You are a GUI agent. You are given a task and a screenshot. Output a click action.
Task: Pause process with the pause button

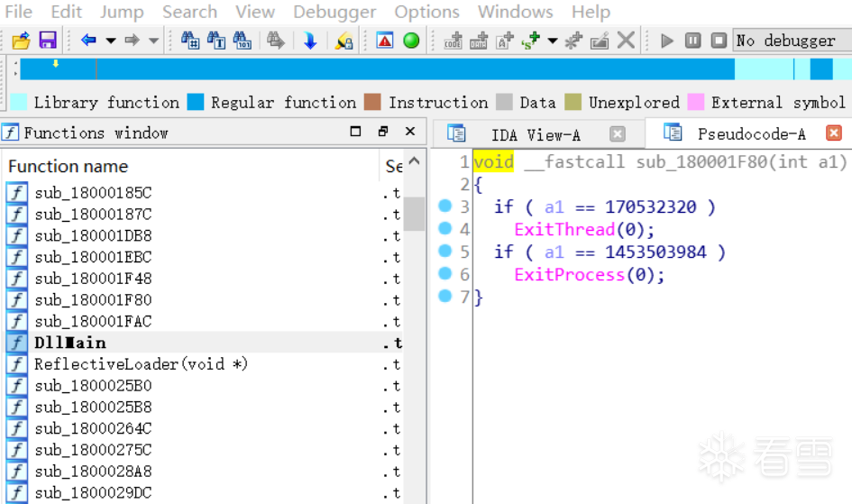coord(692,41)
